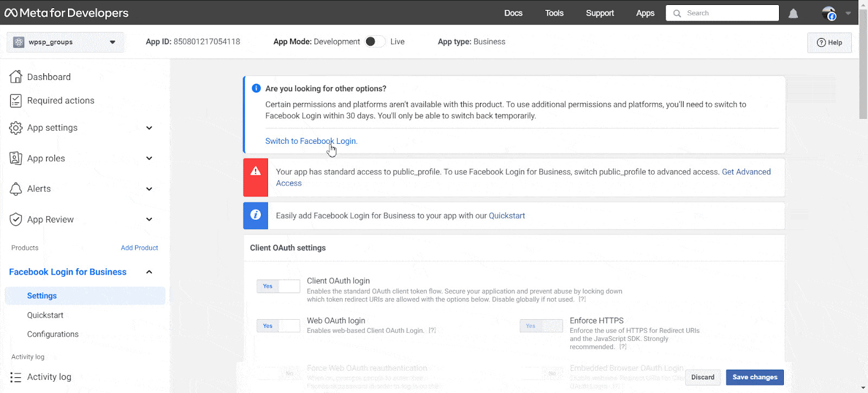
Task: Open Tools in top navigation
Action: point(554,13)
